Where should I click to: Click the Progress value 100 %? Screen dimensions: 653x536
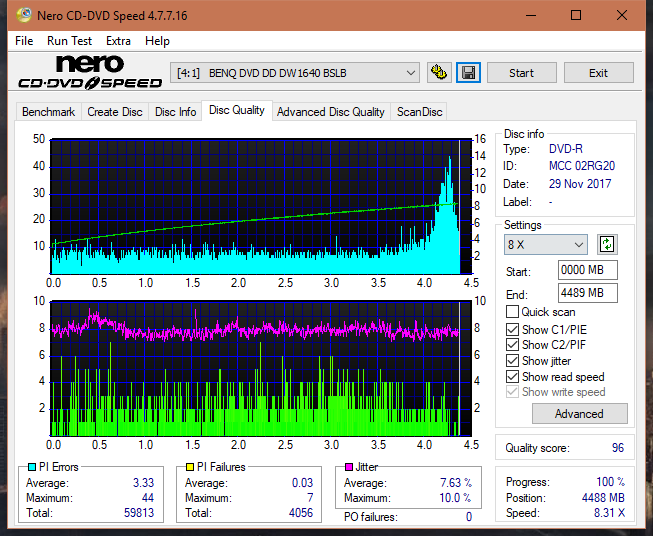pyautogui.click(x=611, y=482)
